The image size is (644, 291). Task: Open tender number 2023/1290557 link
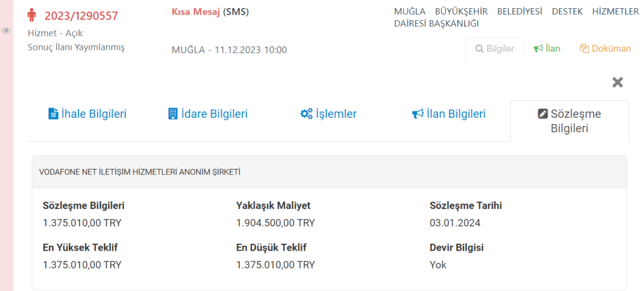click(x=81, y=16)
